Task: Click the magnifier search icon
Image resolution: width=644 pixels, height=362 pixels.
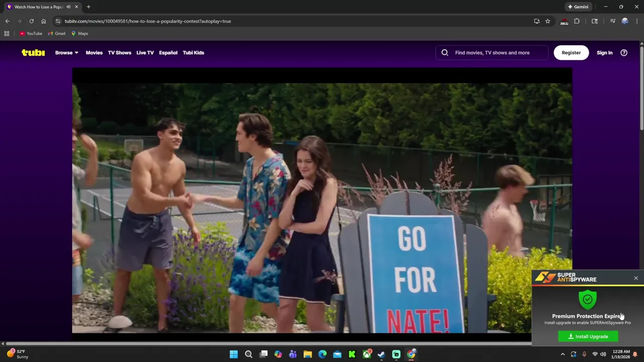Action: coord(445,52)
